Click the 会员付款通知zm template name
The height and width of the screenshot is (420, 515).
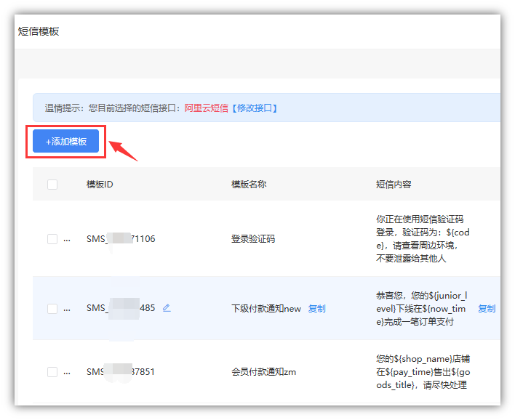click(263, 372)
